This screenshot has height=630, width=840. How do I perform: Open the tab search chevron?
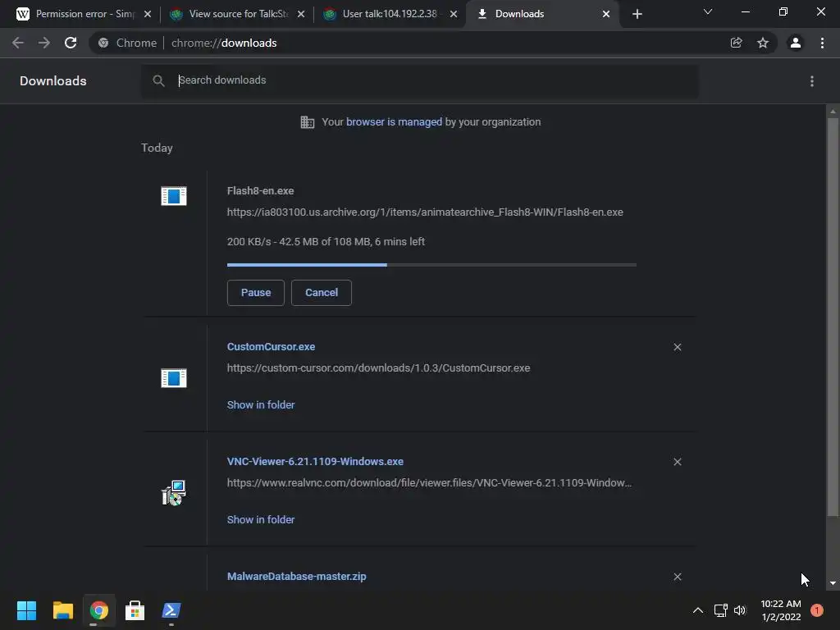pos(708,11)
